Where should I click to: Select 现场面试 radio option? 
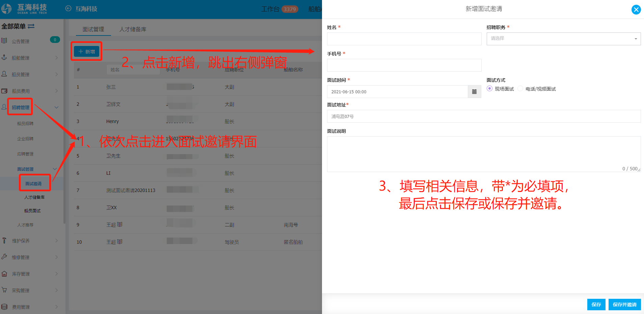[489, 89]
